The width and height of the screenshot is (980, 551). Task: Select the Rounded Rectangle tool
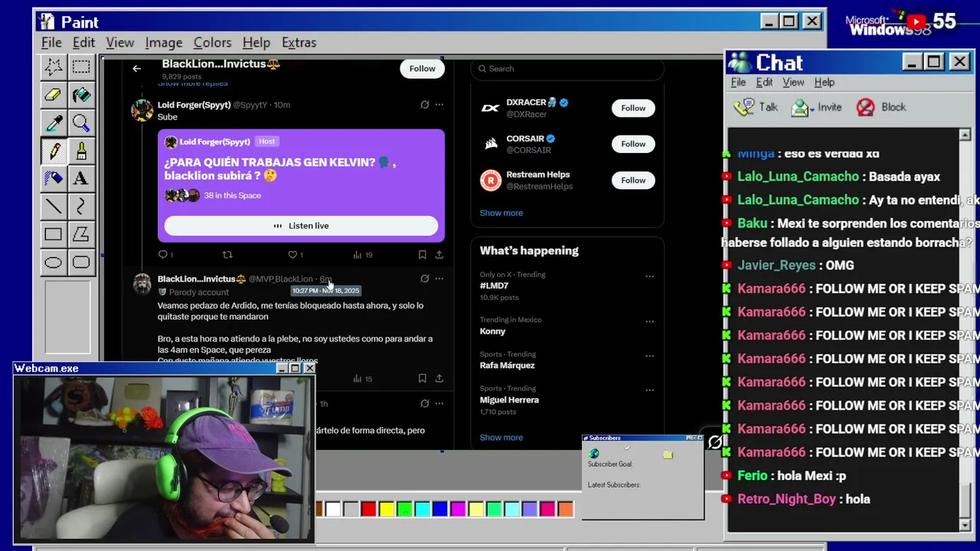pos(81,262)
